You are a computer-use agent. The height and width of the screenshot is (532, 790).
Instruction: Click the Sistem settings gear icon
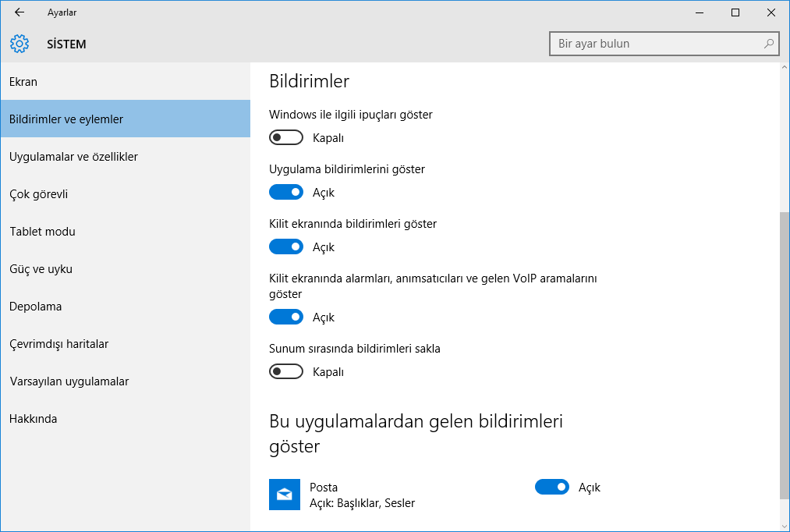[x=20, y=44]
